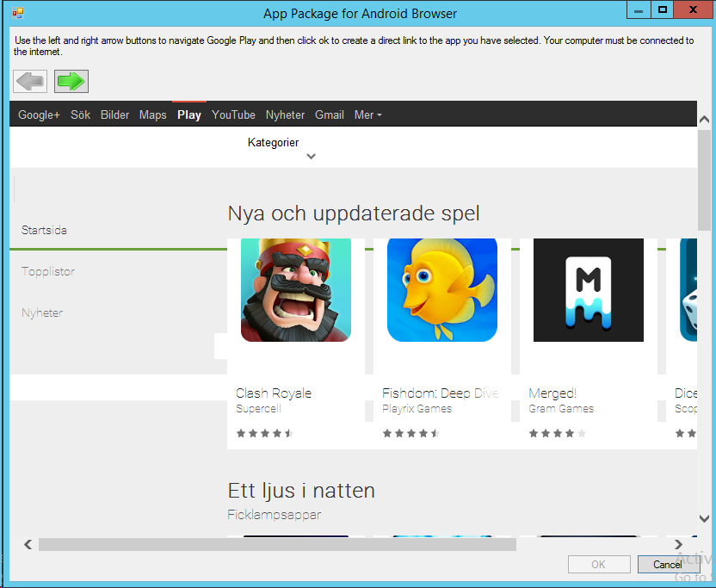The height and width of the screenshot is (588, 716).
Task: Select the Play tab in Google bar
Action: (189, 115)
